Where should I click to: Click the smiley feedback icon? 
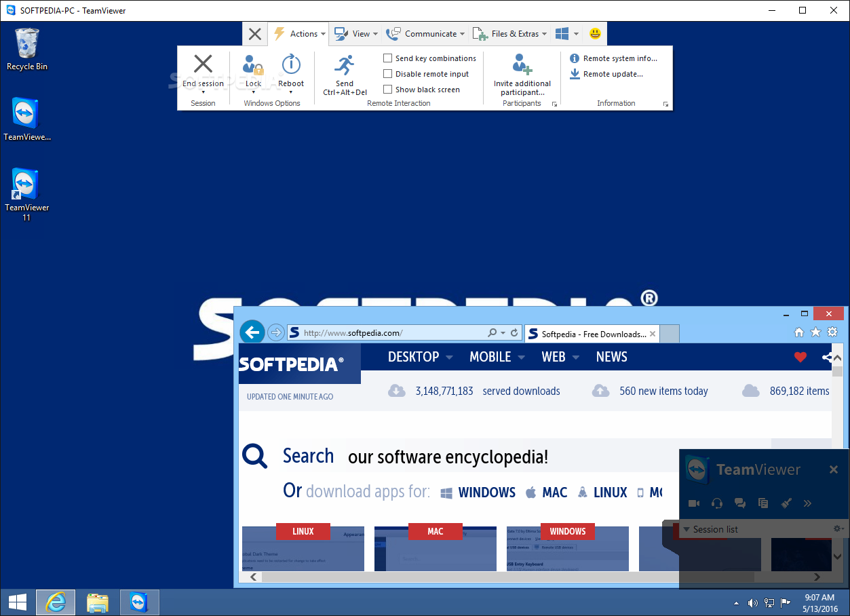pyautogui.click(x=595, y=33)
